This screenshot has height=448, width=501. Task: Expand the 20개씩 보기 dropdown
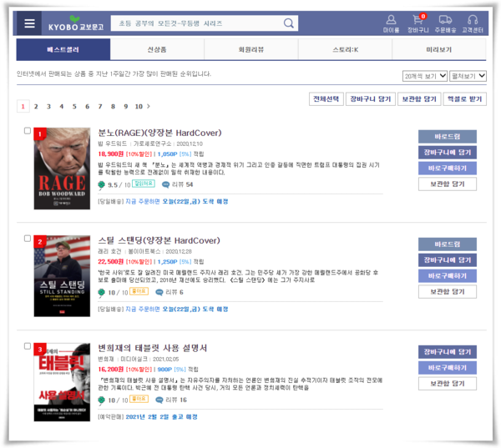(423, 76)
